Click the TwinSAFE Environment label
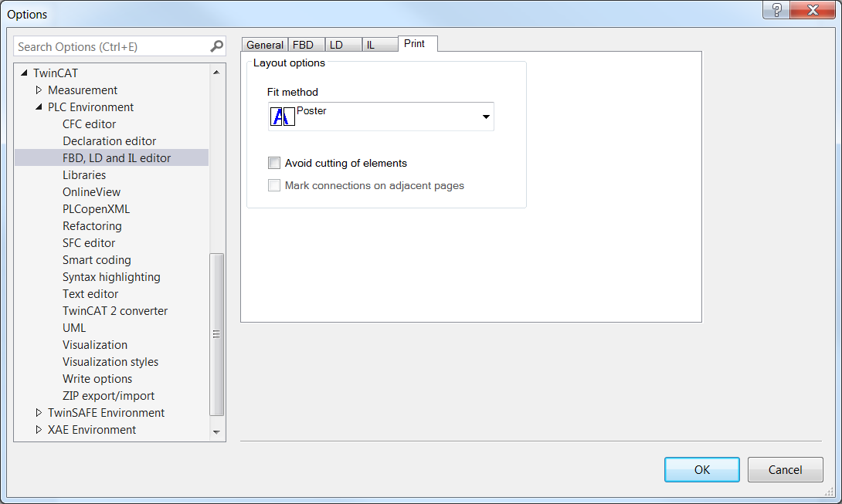Screen dimensions: 842x504 107,413
